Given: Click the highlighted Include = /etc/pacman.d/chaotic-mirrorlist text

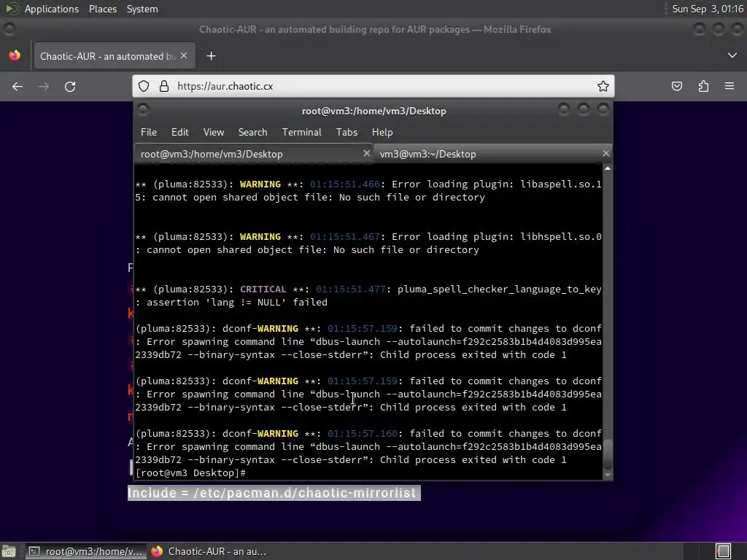Looking at the screenshot, I should tap(274, 493).
